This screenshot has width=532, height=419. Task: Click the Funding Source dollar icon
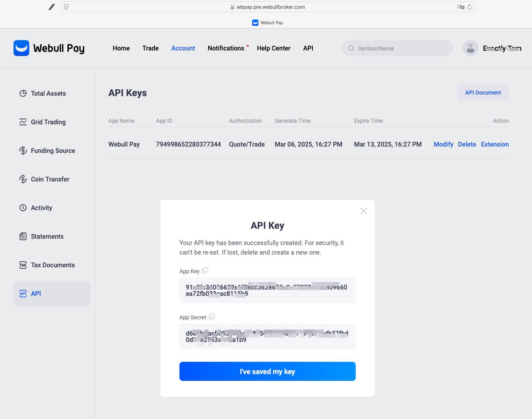click(x=23, y=151)
